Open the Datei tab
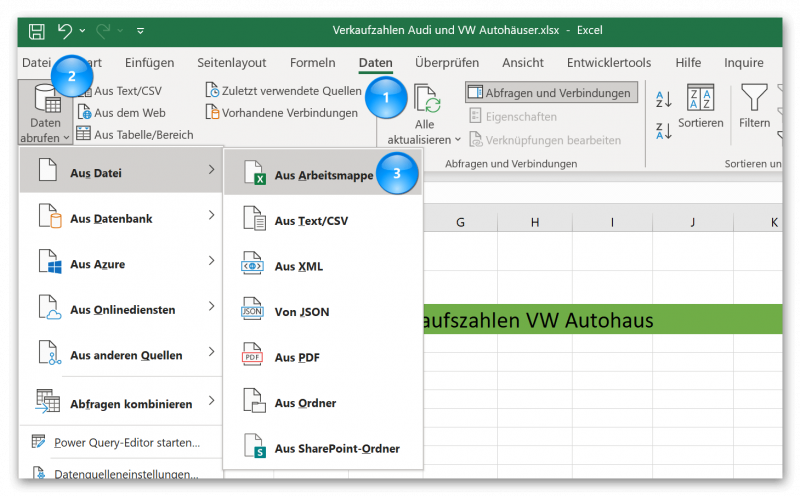 (x=36, y=63)
